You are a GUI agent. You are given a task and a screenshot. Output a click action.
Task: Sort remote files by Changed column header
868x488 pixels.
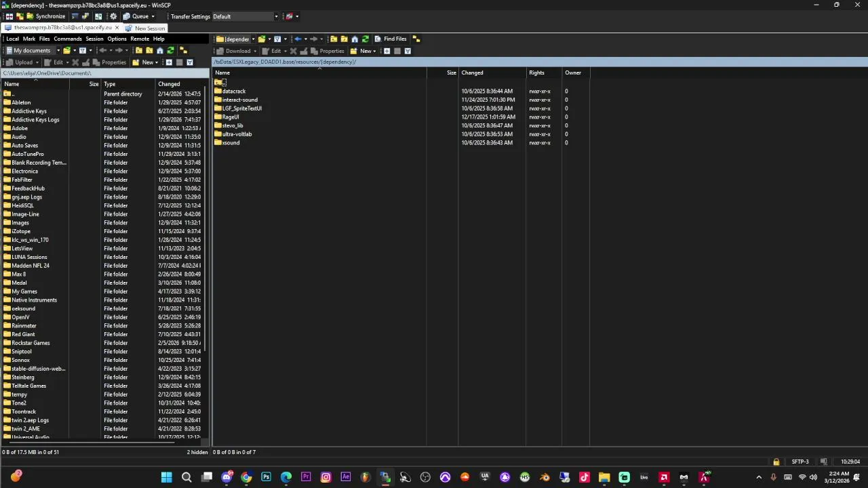coord(492,73)
